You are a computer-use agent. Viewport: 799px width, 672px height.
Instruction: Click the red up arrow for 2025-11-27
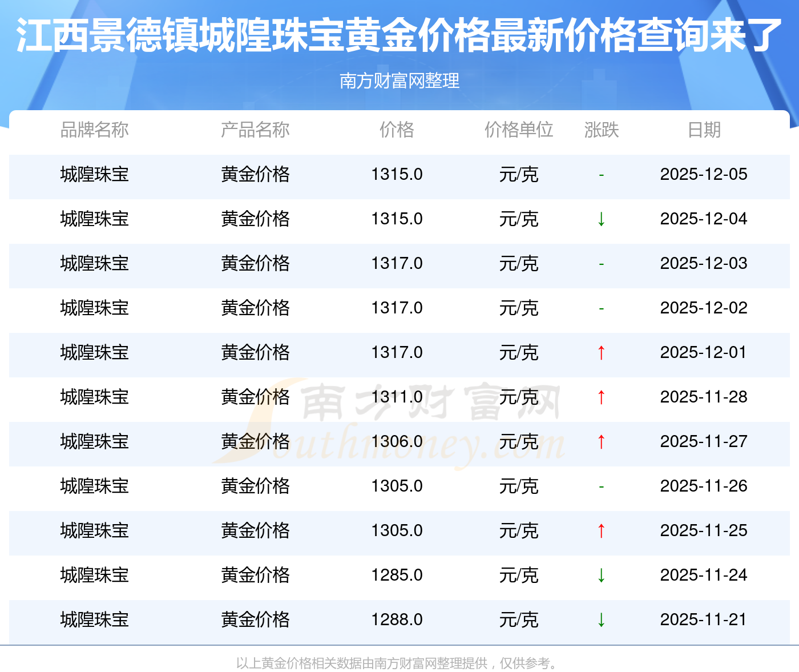point(601,441)
